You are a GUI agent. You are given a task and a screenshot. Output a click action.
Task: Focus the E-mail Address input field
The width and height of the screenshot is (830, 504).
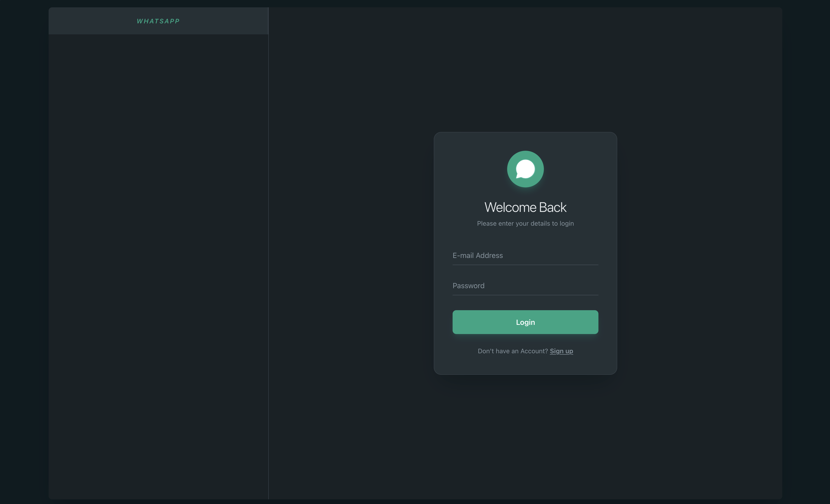pyautogui.click(x=525, y=255)
